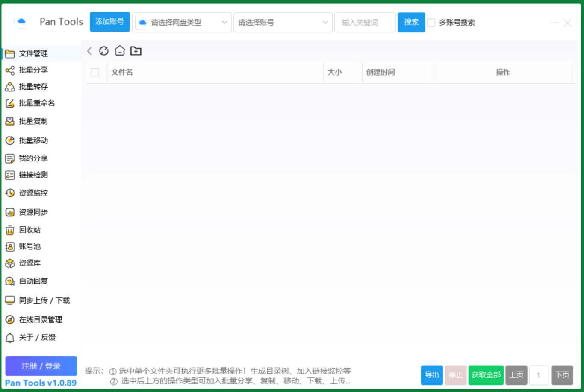The width and height of the screenshot is (584, 392).
Task: Click the 添加账号 (add account) button
Action: (x=109, y=22)
